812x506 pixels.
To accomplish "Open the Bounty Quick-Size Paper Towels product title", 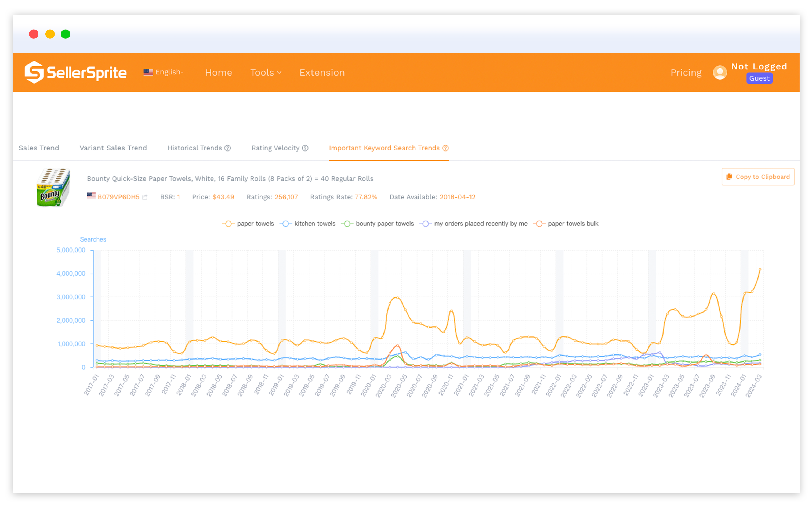I will tap(230, 179).
